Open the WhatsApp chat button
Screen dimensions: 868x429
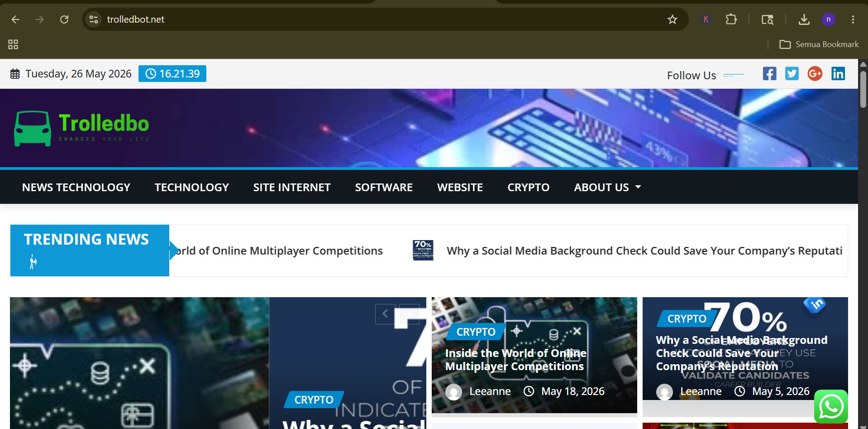click(x=831, y=406)
